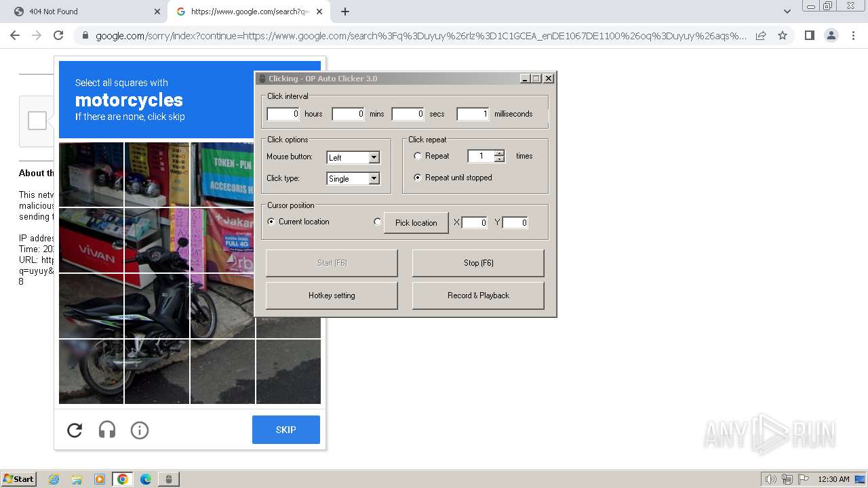Focus the milliseconds interval field
Screen dimensions: 868x488
(473, 114)
